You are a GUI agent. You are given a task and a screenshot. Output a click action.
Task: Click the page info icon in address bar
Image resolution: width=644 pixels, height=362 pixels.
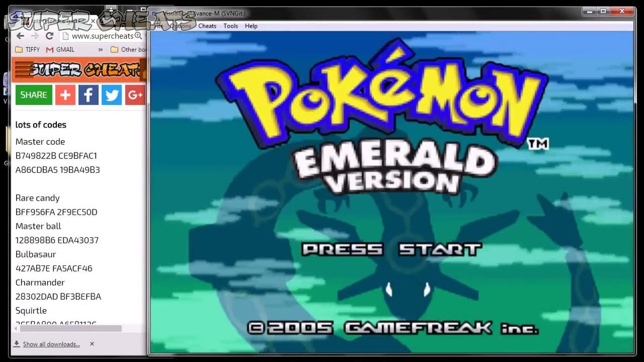point(66,36)
